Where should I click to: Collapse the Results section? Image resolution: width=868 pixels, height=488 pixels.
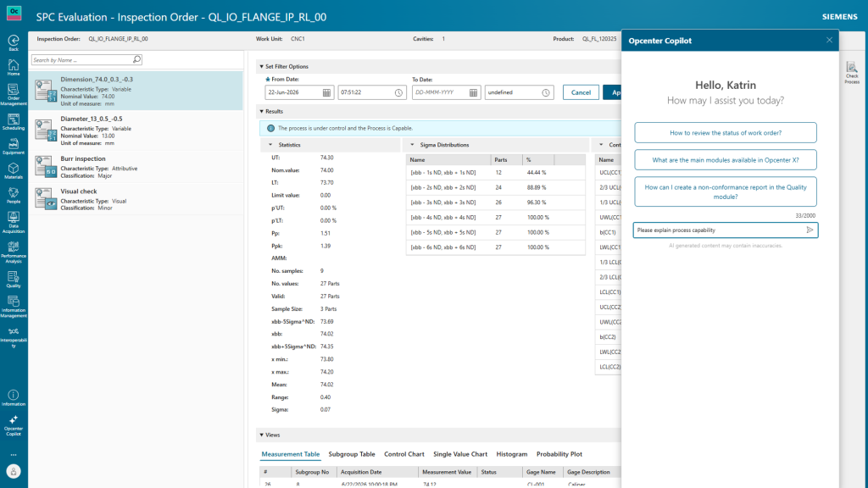(x=262, y=111)
